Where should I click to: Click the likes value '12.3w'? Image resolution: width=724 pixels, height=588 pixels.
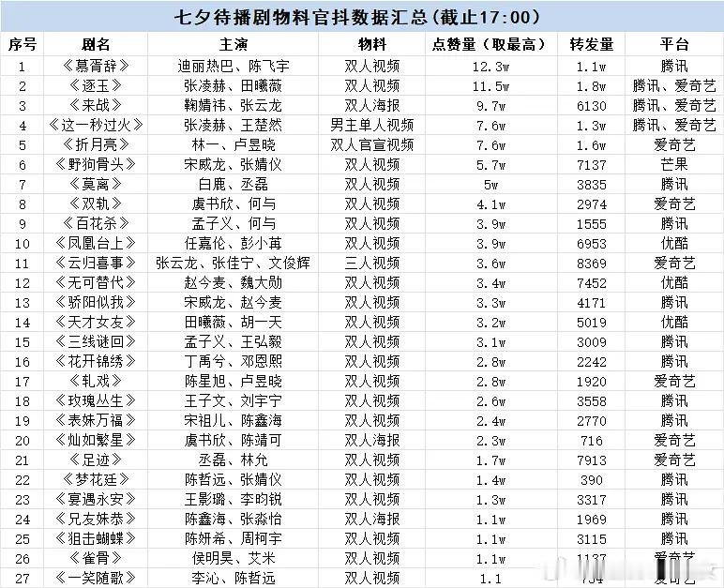tap(490, 67)
